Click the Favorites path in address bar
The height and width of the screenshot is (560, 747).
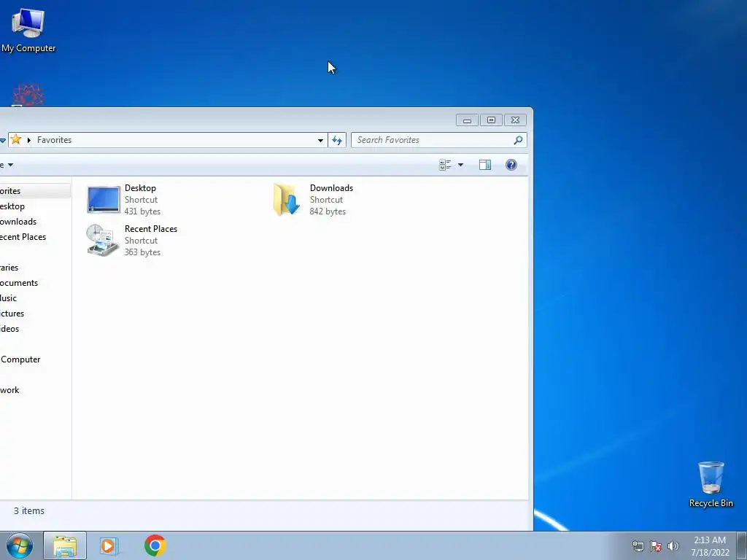pos(54,140)
